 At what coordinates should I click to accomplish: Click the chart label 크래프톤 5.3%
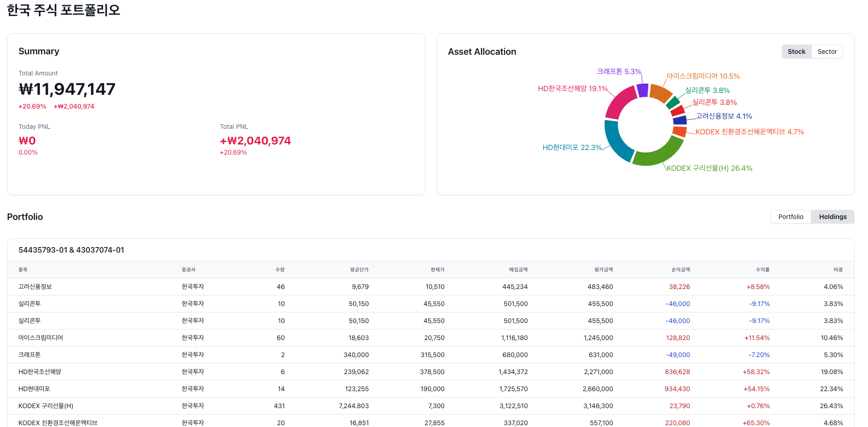[619, 71]
